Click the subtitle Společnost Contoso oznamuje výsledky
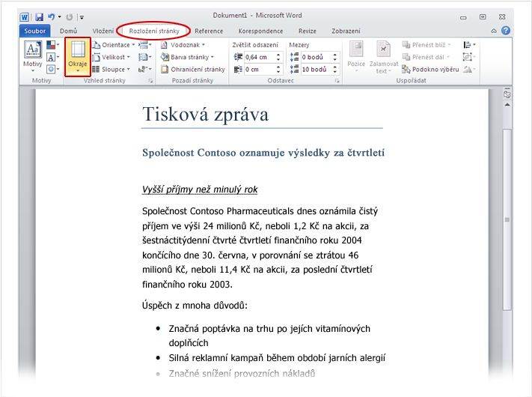This screenshot has height=397, width=532. (x=263, y=153)
